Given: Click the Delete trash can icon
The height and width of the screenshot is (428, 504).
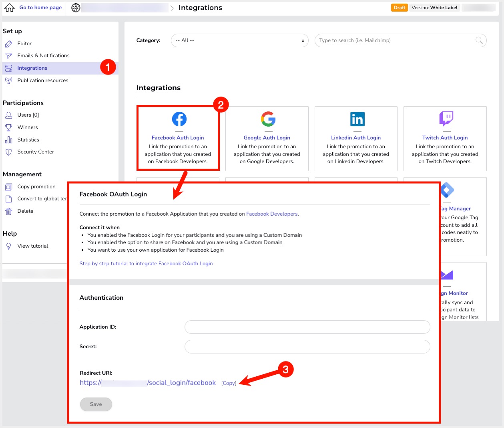Looking at the screenshot, I should click(8, 211).
